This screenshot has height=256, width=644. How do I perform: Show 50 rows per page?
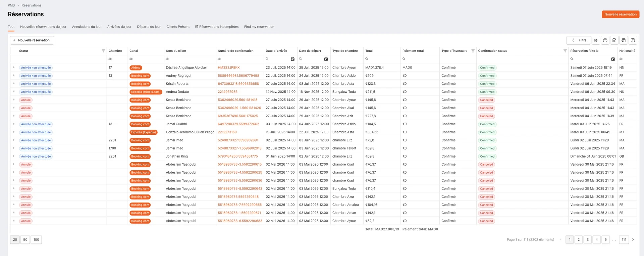(25, 240)
